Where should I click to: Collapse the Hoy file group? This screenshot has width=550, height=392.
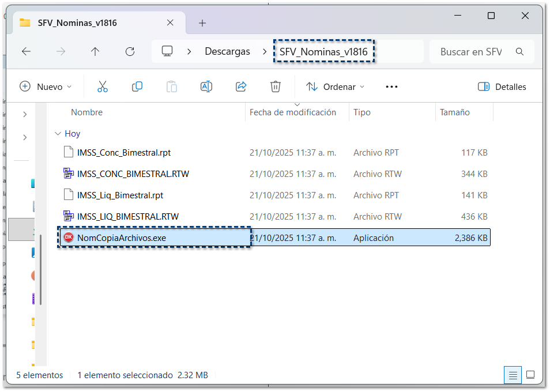(x=58, y=134)
